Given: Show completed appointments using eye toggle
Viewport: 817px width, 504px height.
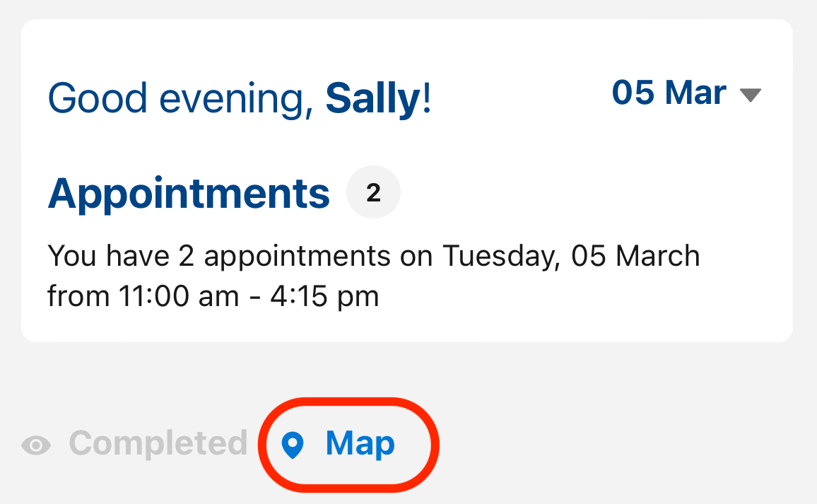Looking at the screenshot, I should click(x=36, y=445).
